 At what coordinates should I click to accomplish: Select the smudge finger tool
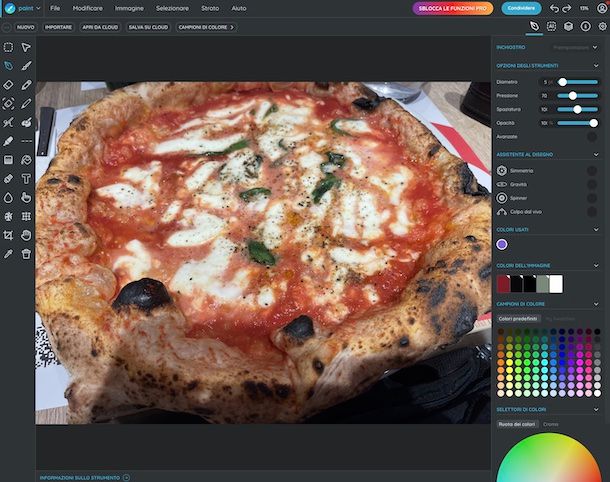[x=26, y=198]
